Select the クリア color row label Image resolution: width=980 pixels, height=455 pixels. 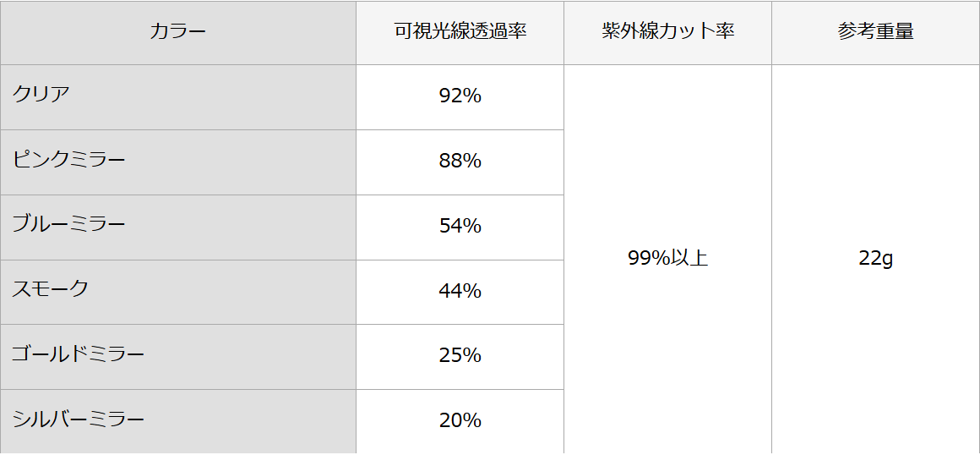click(x=41, y=94)
